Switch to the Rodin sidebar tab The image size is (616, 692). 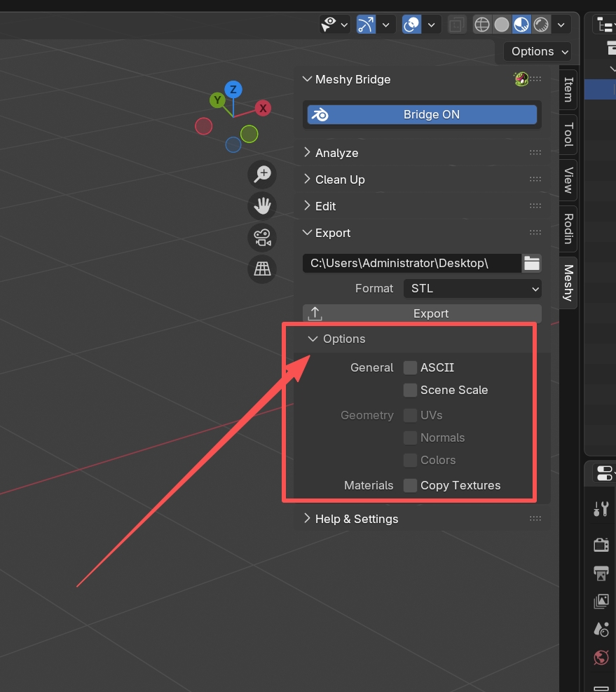click(x=568, y=229)
